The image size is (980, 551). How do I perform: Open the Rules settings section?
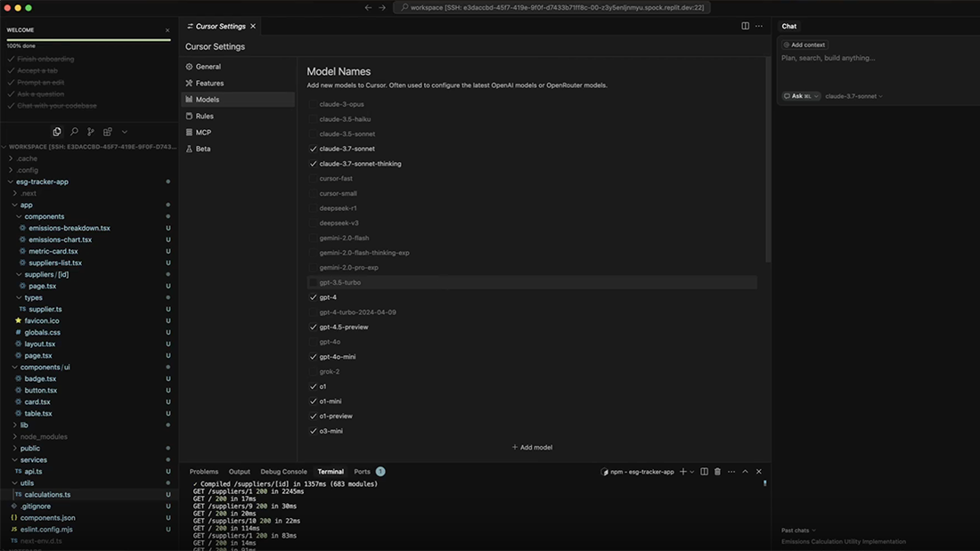(238, 117)
